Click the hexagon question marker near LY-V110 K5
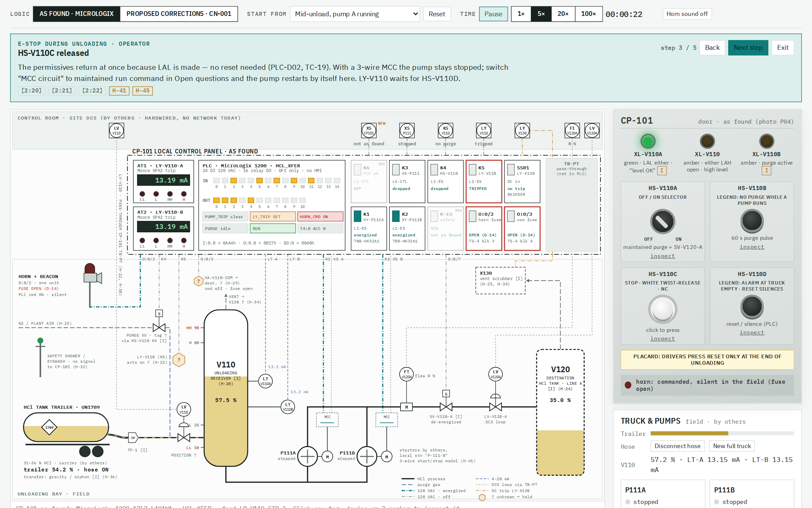Screen dimensions: 812x508 (179, 360)
